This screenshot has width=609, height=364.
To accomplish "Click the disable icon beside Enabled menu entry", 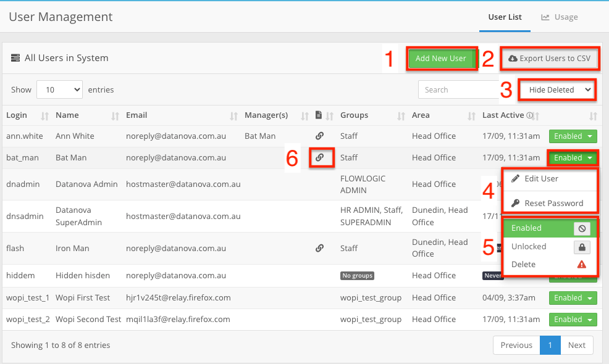I will click(x=582, y=228).
